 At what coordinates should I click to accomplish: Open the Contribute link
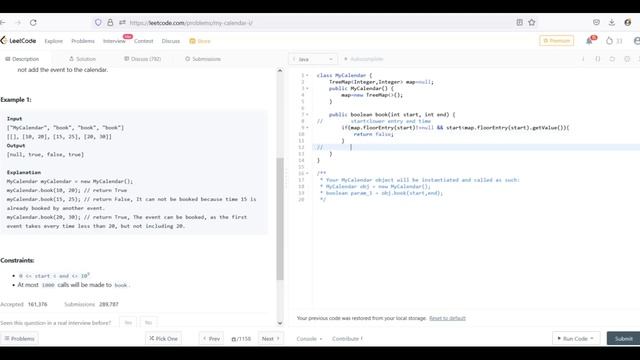coord(347,339)
